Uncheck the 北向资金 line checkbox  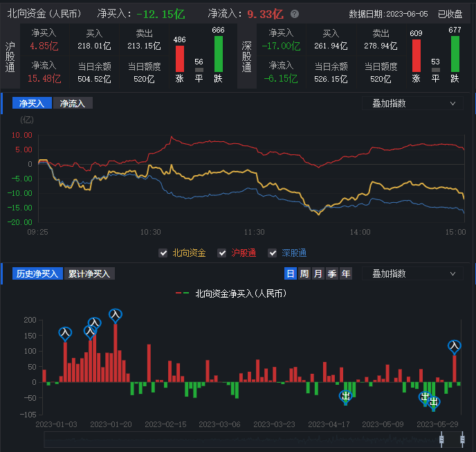point(163,253)
